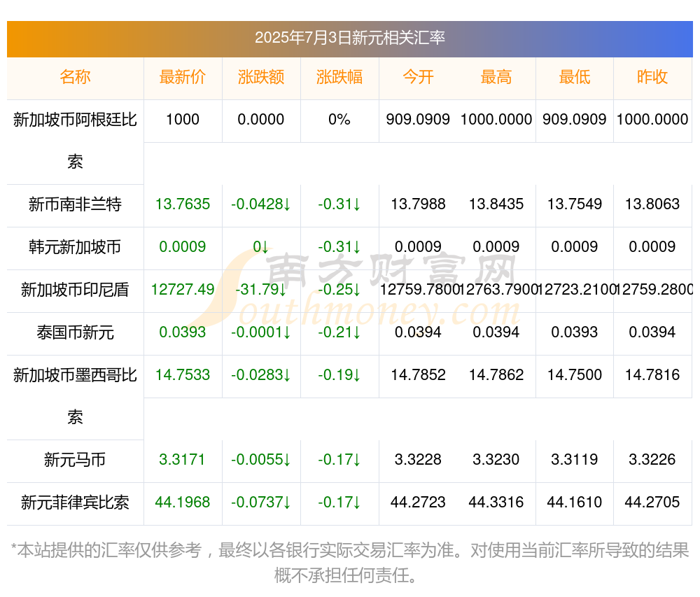Click high price 3.3230
Viewport: 700px width, 597px height.
click(x=496, y=459)
